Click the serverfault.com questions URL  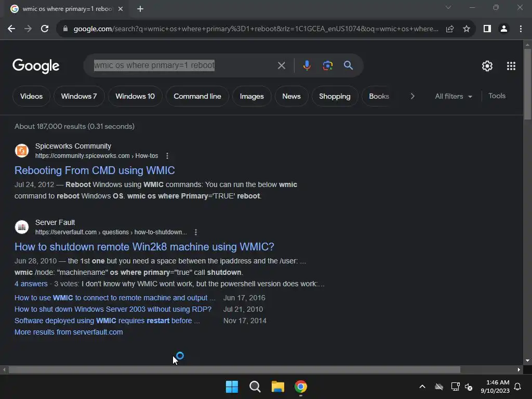pyautogui.click(x=111, y=232)
